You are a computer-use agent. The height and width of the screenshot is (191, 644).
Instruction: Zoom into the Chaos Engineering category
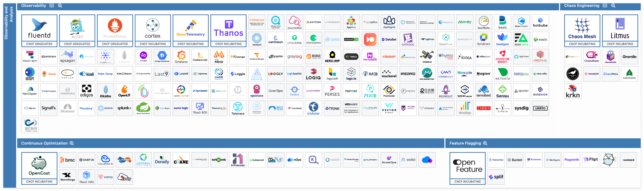click(613, 6)
